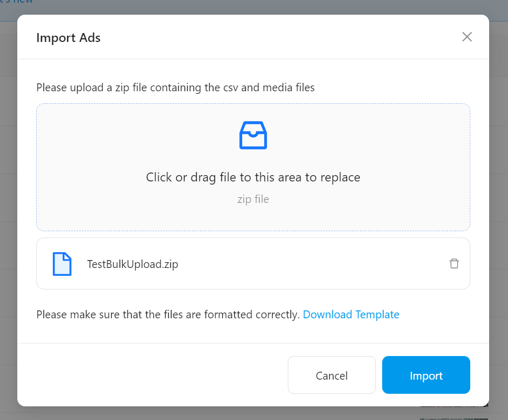Cancel the ads import
The image size is (508, 420).
coord(331,375)
